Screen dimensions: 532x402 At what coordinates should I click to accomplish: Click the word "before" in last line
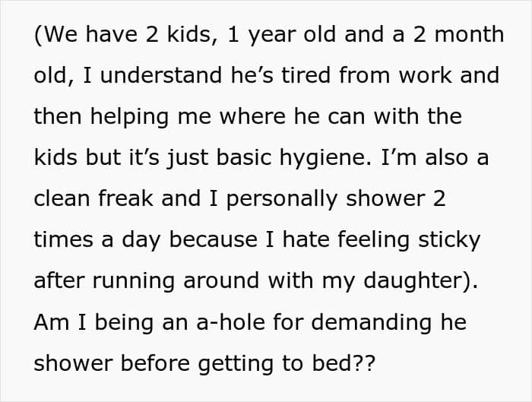pyautogui.click(x=155, y=362)
